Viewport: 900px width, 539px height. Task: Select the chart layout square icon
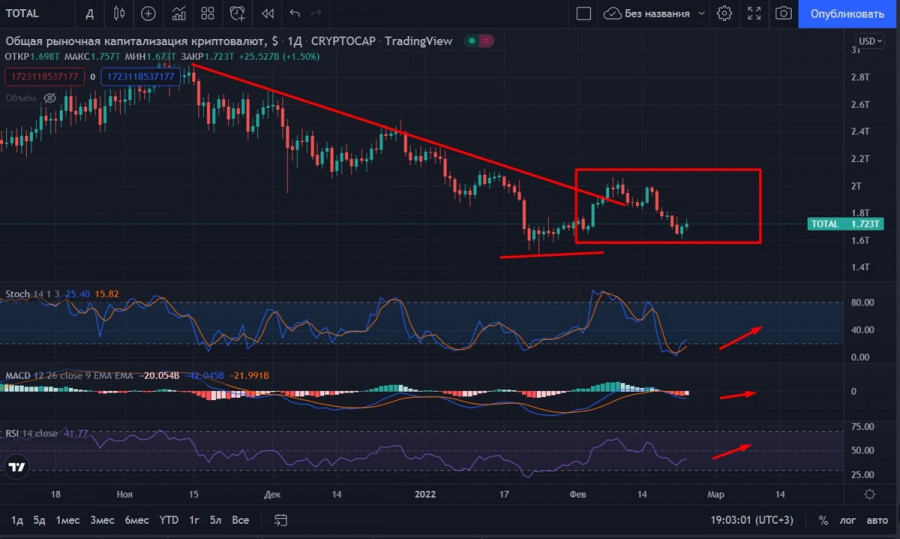[584, 14]
